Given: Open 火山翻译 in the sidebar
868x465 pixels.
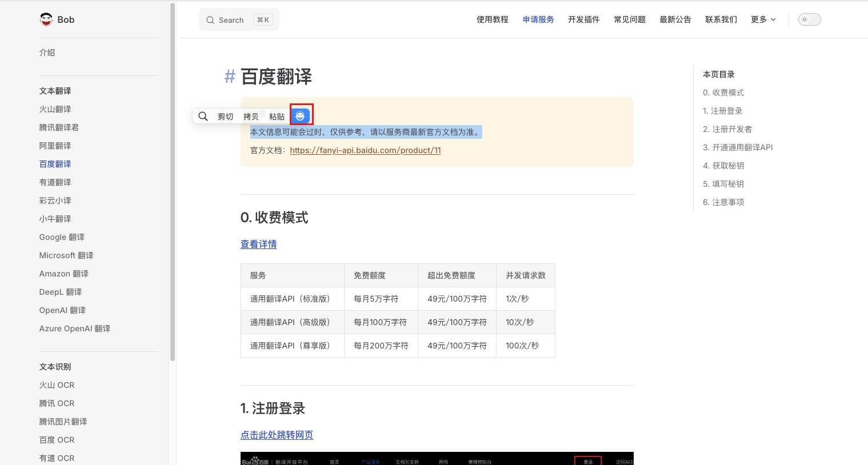Looking at the screenshot, I should [55, 109].
